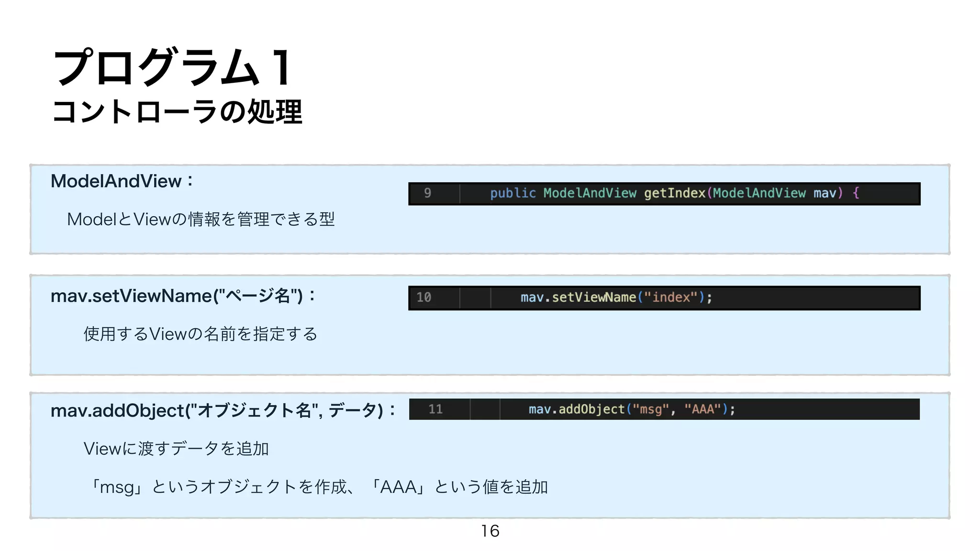Click the text ModelとViewの情報を管理できる型
Screen dimensions: 980x551
click(201, 219)
